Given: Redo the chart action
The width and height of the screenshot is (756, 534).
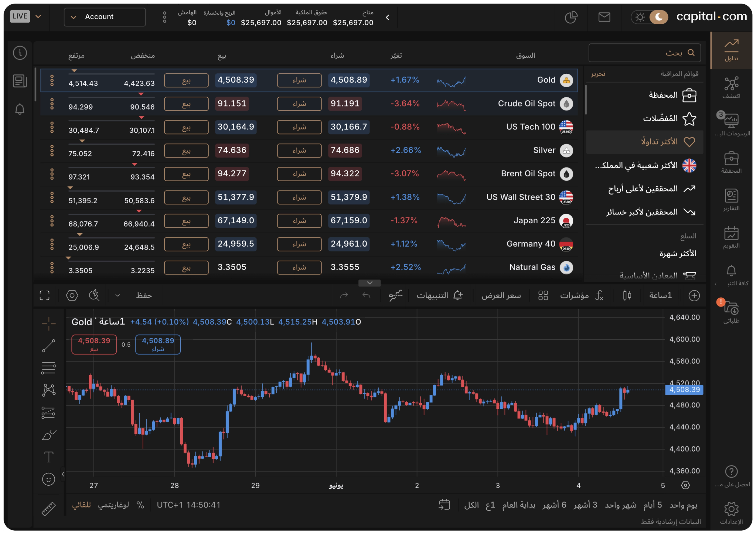Looking at the screenshot, I should pos(344,296).
